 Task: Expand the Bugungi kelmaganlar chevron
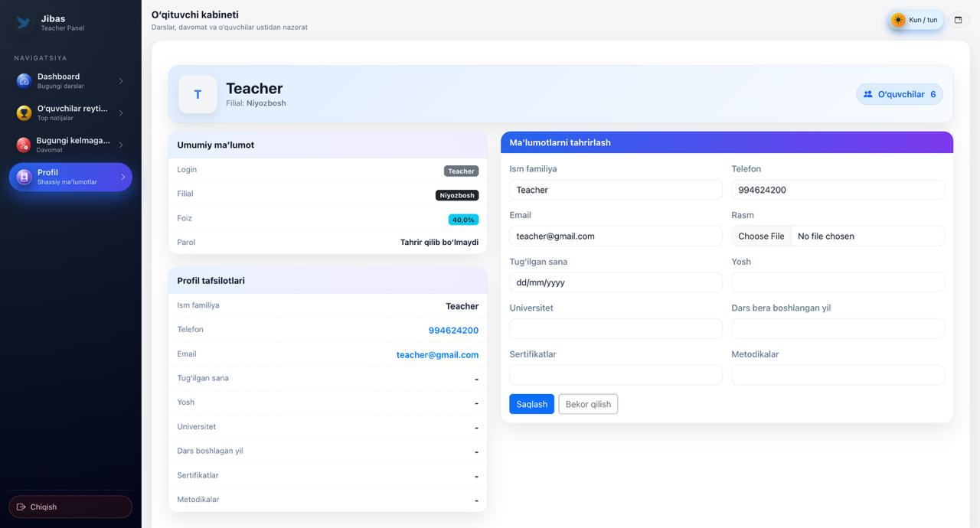121,145
